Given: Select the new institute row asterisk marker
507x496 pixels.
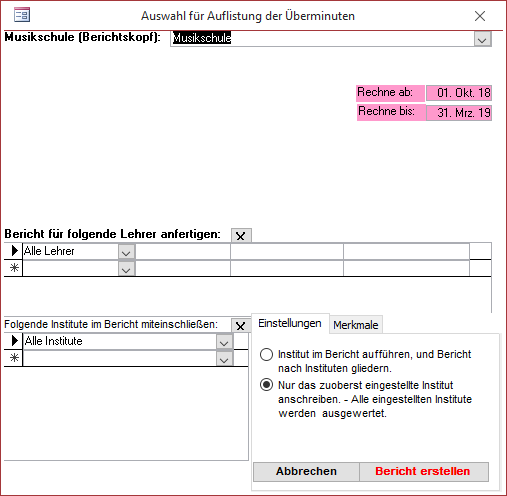Looking at the screenshot, I should pyautogui.click(x=14, y=358).
